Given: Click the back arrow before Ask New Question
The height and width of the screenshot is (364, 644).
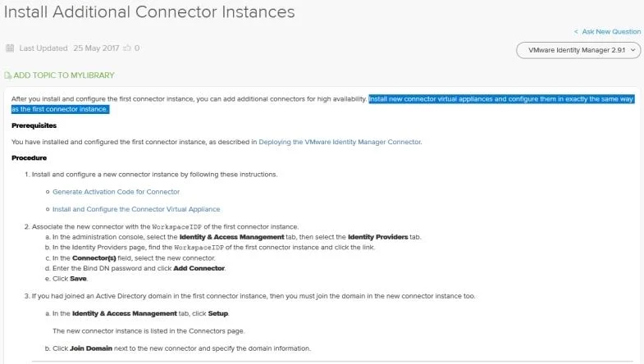Looking at the screenshot, I should point(576,32).
